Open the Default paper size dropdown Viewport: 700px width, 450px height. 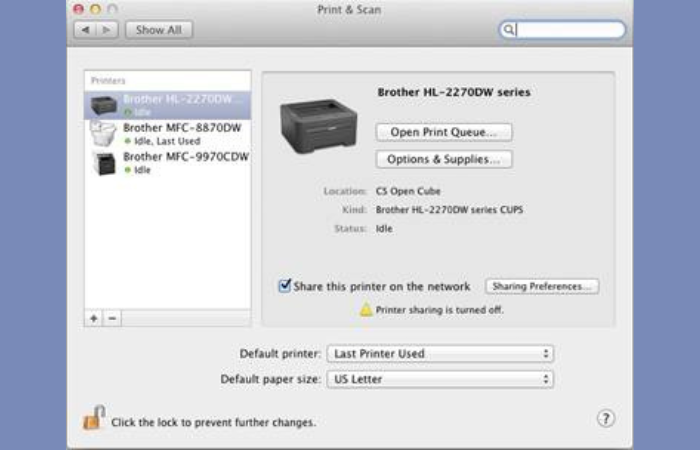tap(440, 379)
